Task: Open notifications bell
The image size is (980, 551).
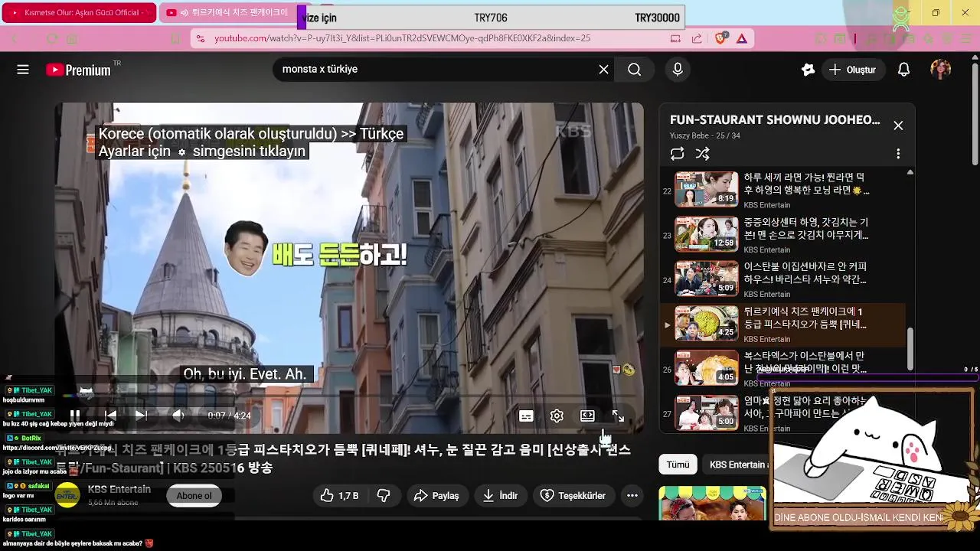Action: [903, 70]
